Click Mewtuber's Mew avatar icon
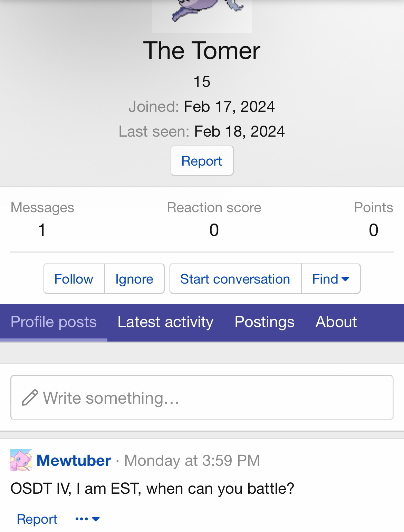 pos(21,460)
